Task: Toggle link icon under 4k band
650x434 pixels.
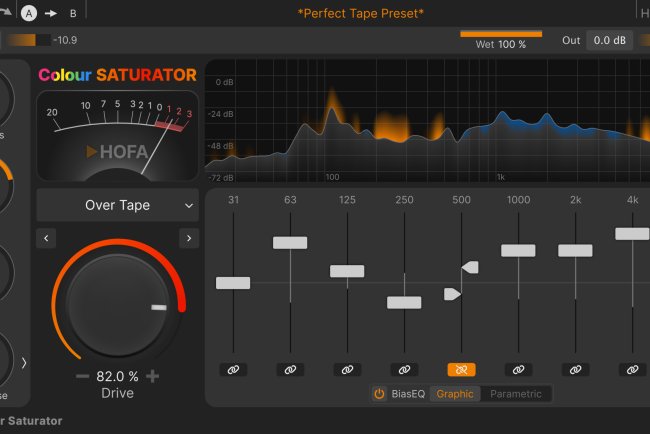Action: pyautogui.click(x=633, y=370)
